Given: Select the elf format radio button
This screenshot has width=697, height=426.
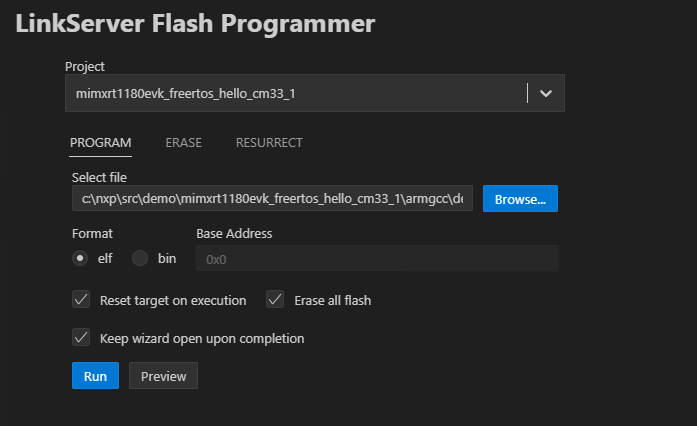Looking at the screenshot, I should 80,258.
